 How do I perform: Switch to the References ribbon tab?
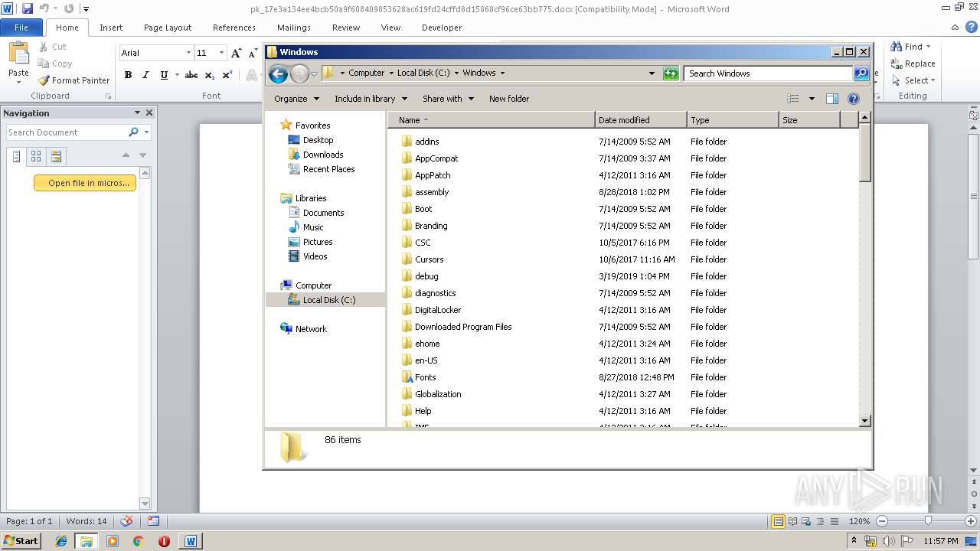(234, 28)
